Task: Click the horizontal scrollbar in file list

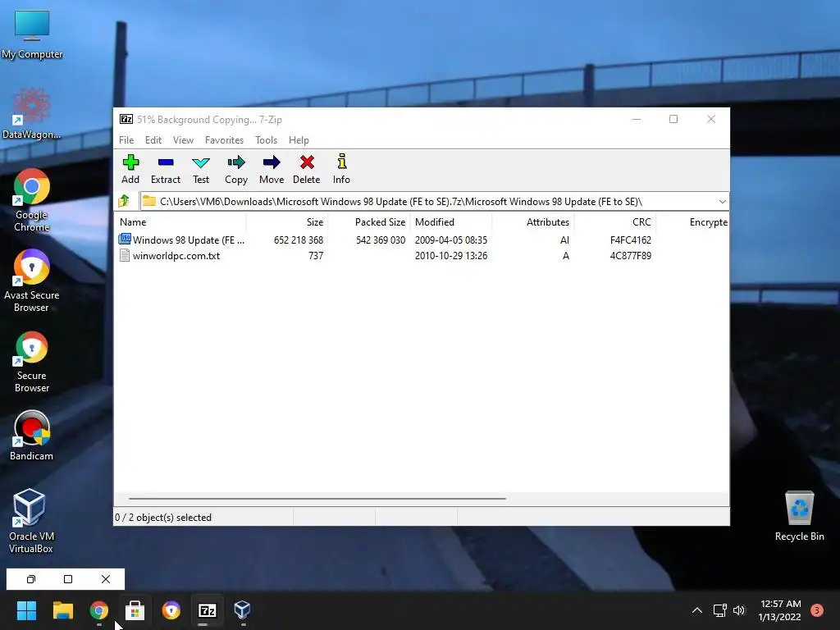Action: [317, 498]
